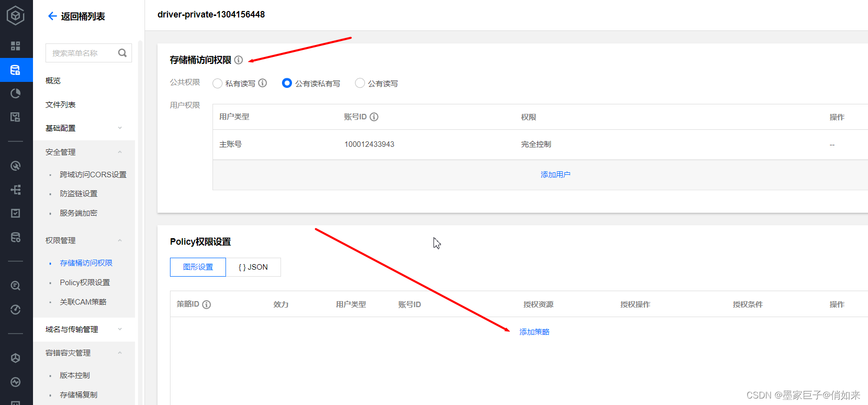The height and width of the screenshot is (405, 868).
Task: Open 服务端加密 menu item
Action: [x=78, y=213]
